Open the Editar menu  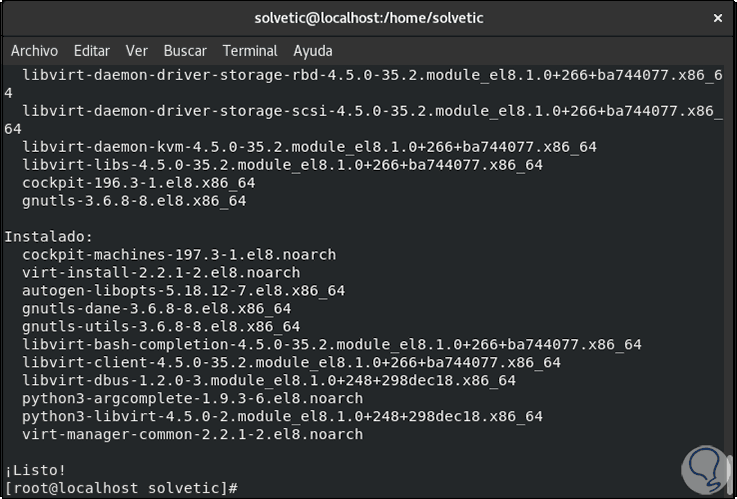pos(92,51)
